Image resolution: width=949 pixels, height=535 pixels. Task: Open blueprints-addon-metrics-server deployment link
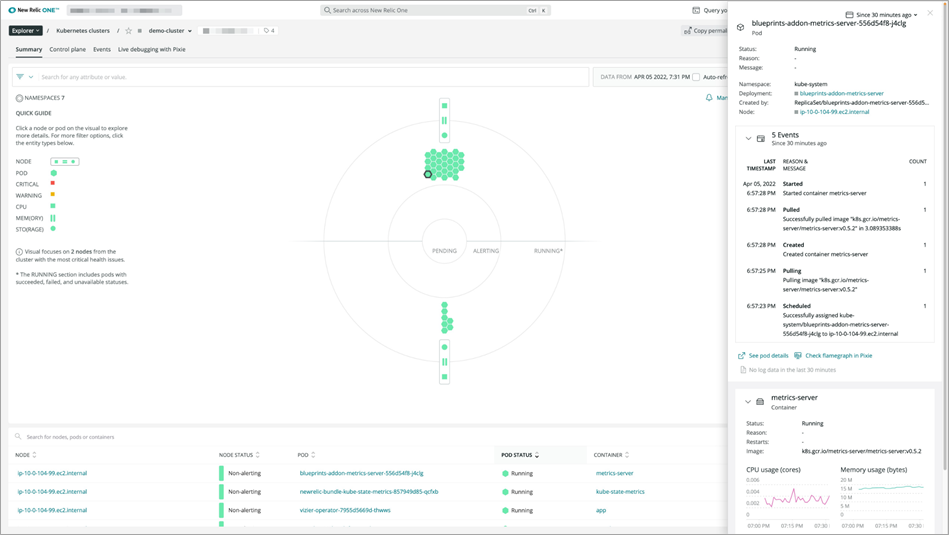841,94
